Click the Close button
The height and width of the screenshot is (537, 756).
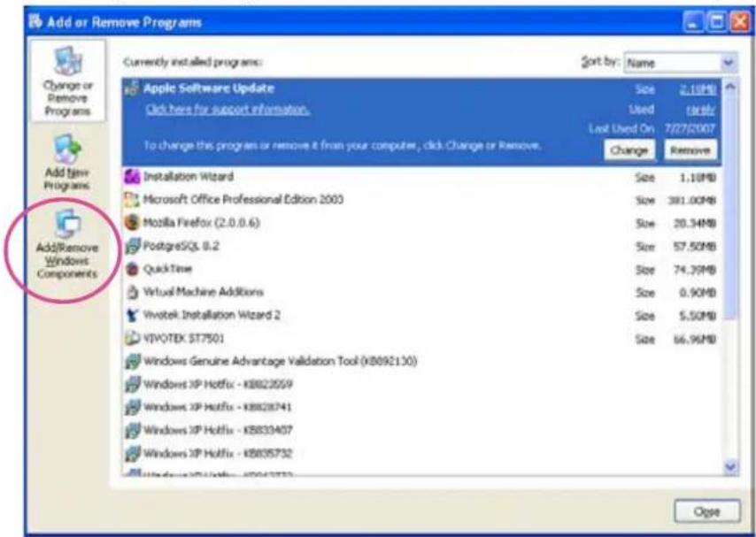[x=706, y=511]
